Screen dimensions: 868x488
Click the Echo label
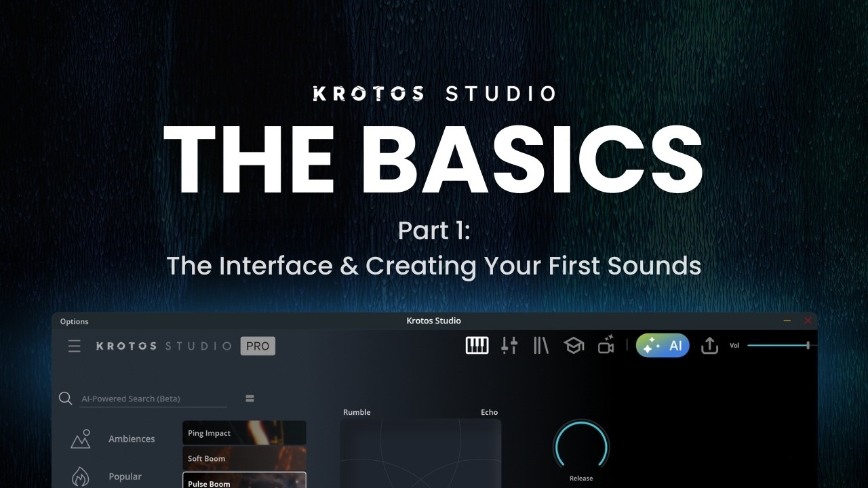489,412
